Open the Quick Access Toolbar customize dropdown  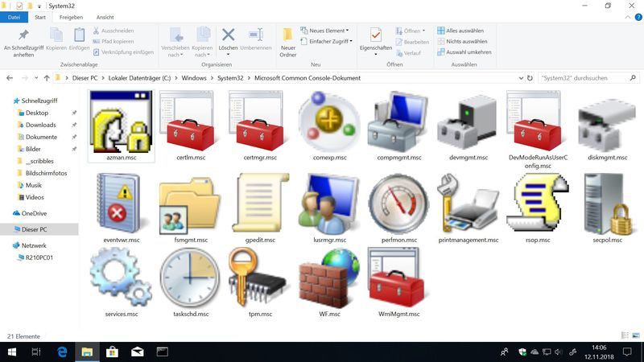39,6
